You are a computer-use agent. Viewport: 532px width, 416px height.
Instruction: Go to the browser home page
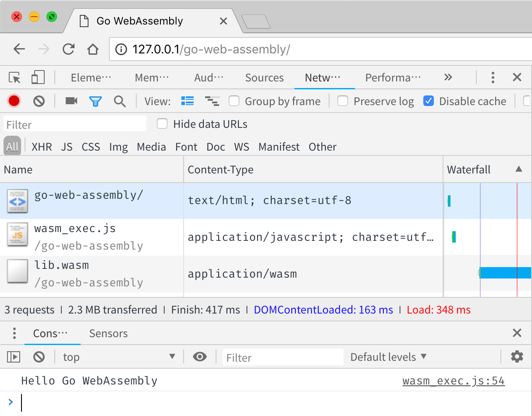tap(93, 49)
